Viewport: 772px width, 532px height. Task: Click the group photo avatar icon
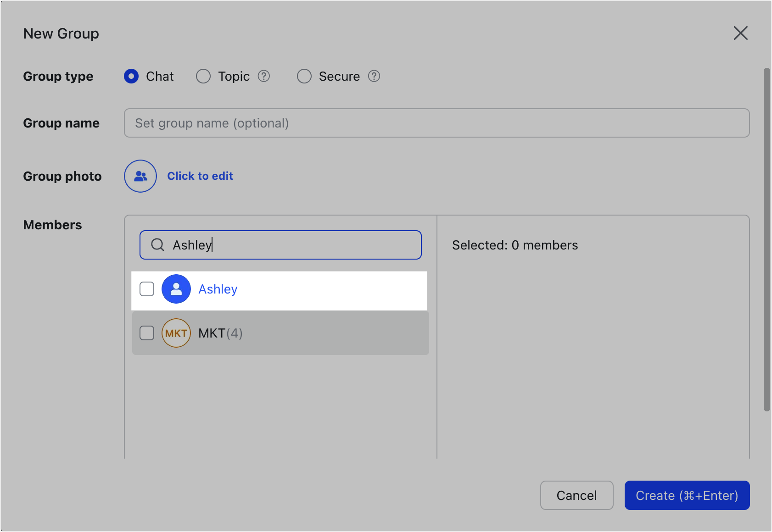pos(140,176)
